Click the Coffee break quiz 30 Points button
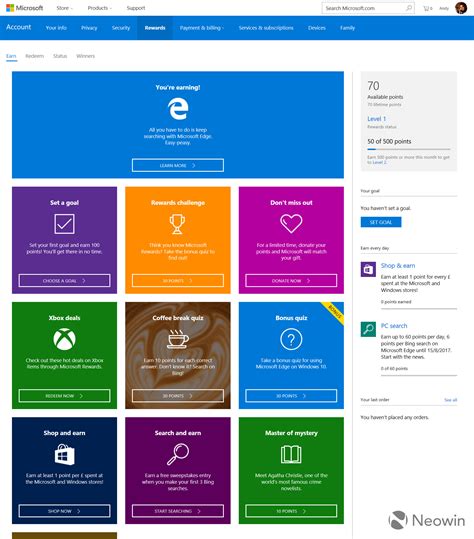This screenshot has height=539, width=474. (178, 396)
